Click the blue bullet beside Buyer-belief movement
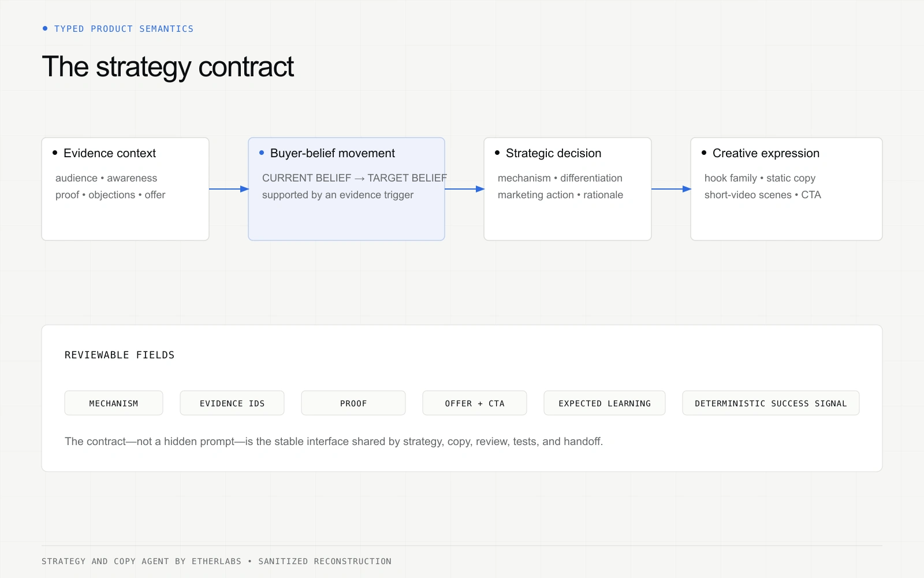This screenshot has width=924, height=578. (x=262, y=153)
